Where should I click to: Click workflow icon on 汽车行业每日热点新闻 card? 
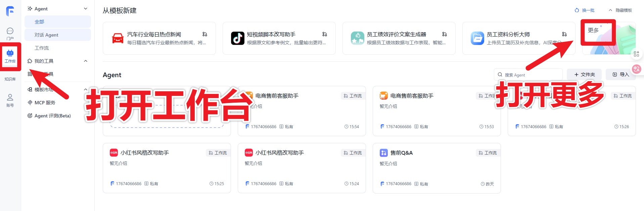205,34
